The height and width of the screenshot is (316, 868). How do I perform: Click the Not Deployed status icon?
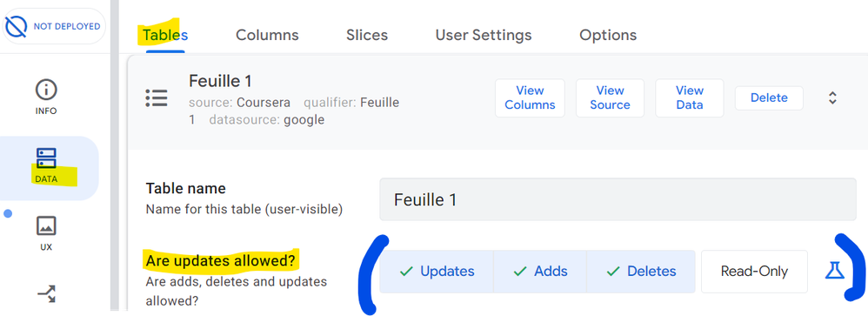[x=16, y=26]
